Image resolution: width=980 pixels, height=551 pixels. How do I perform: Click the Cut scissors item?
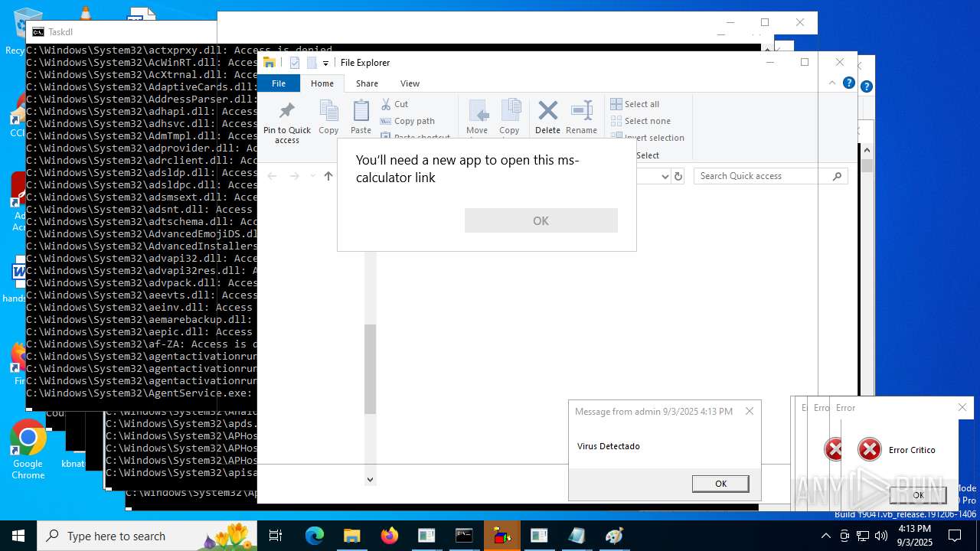coord(394,104)
